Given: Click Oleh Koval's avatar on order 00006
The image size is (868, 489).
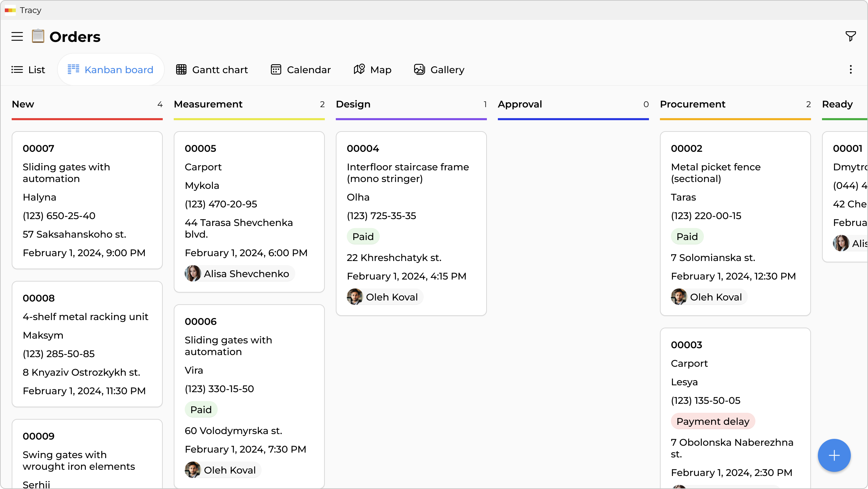Looking at the screenshot, I should coord(193,470).
